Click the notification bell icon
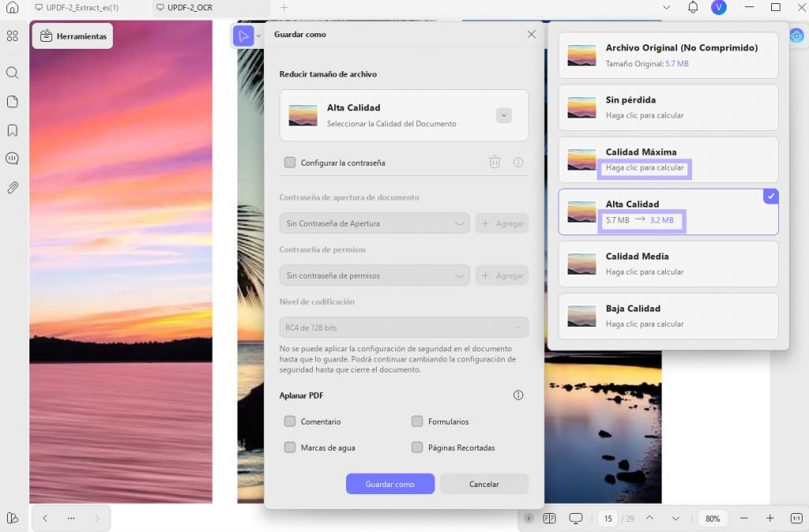This screenshot has width=809, height=532. point(693,7)
